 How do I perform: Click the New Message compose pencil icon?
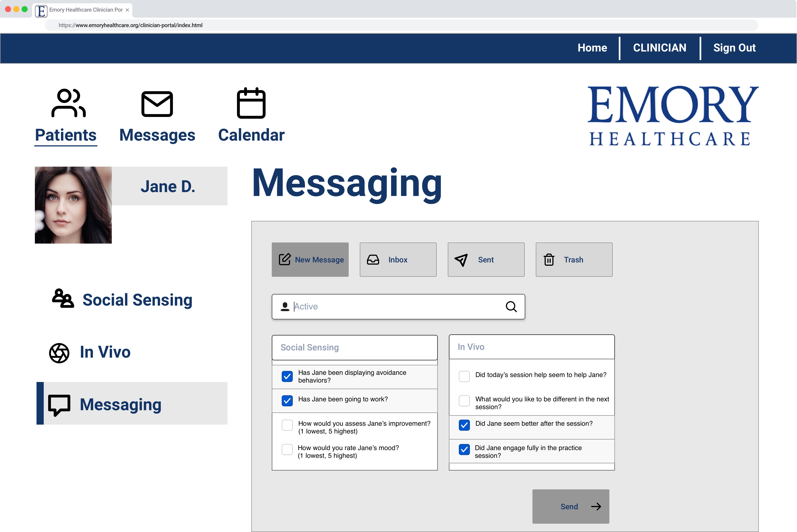click(x=284, y=259)
